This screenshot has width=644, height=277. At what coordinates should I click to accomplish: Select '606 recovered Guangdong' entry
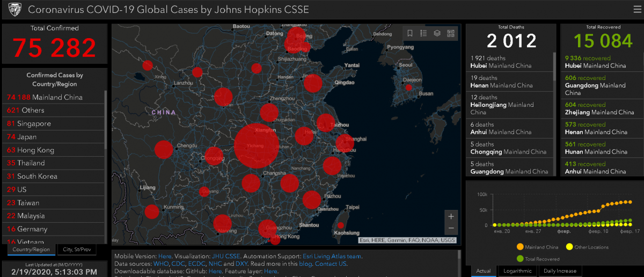[601, 85]
